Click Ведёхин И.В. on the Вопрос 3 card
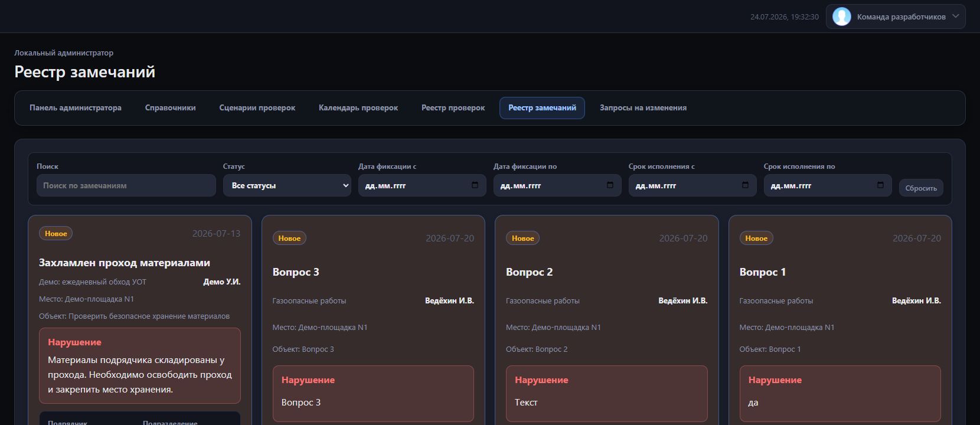This screenshot has width=980, height=425. [x=449, y=301]
